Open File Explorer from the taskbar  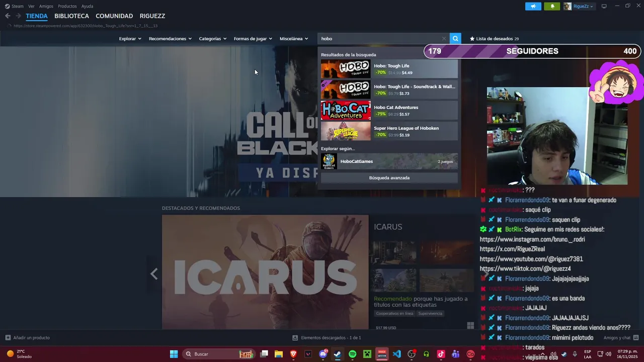(x=279, y=354)
